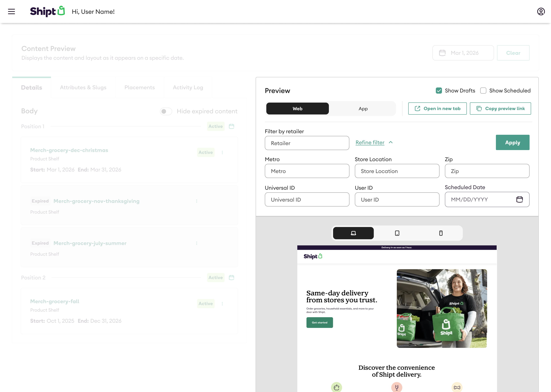551x392 pixels.
Task: Open the Metro dropdown field
Action: tap(307, 171)
